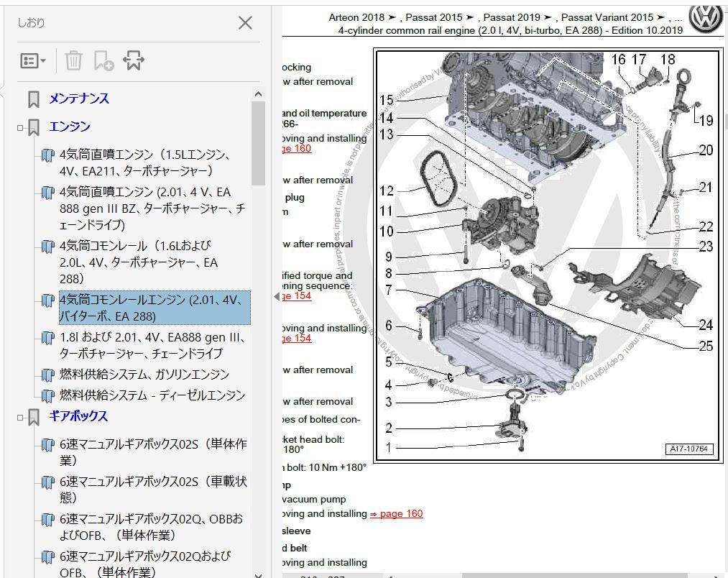Click bookmark icon beside エンジン
The height and width of the screenshot is (578, 728).
tap(34, 127)
